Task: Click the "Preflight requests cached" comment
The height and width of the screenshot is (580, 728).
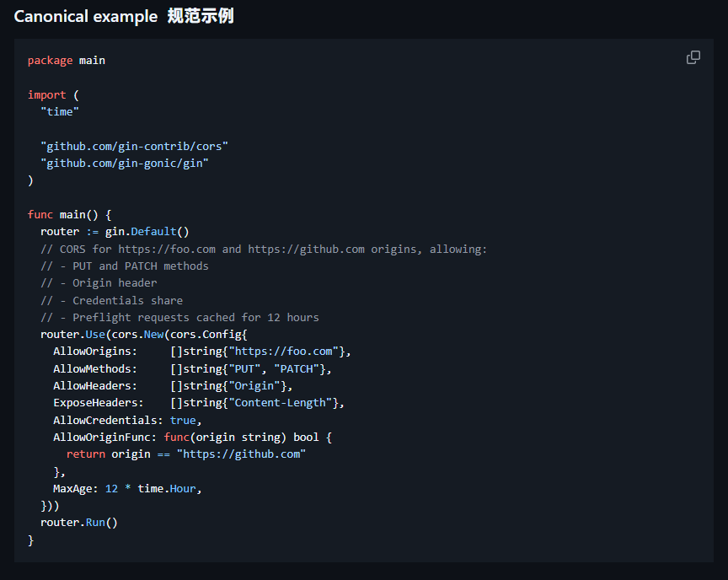Action: coord(179,318)
